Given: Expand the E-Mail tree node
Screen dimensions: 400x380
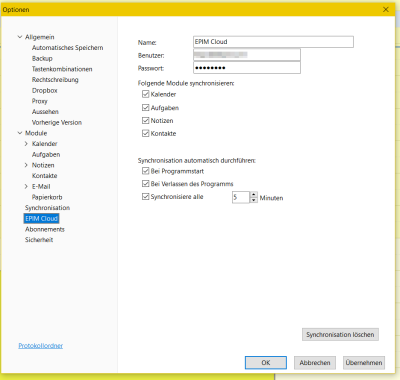Looking at the screenshot, I should click(x=26, y=186).
